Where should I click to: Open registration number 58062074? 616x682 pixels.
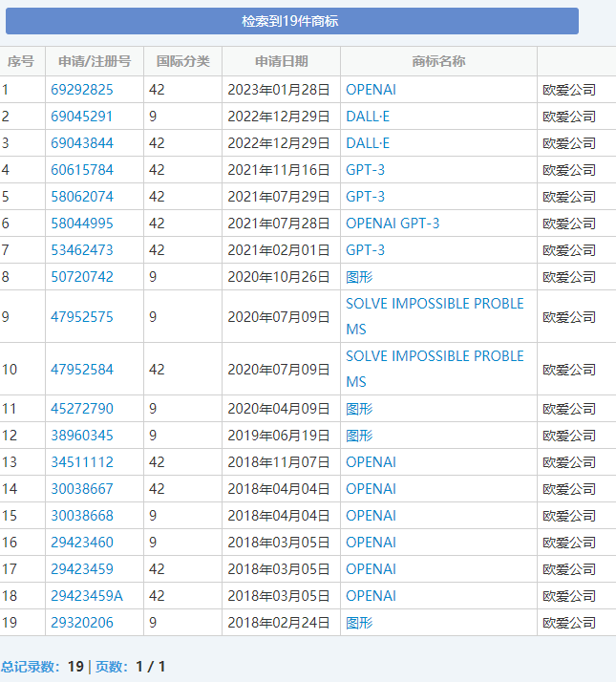click(x=82, y=197)
